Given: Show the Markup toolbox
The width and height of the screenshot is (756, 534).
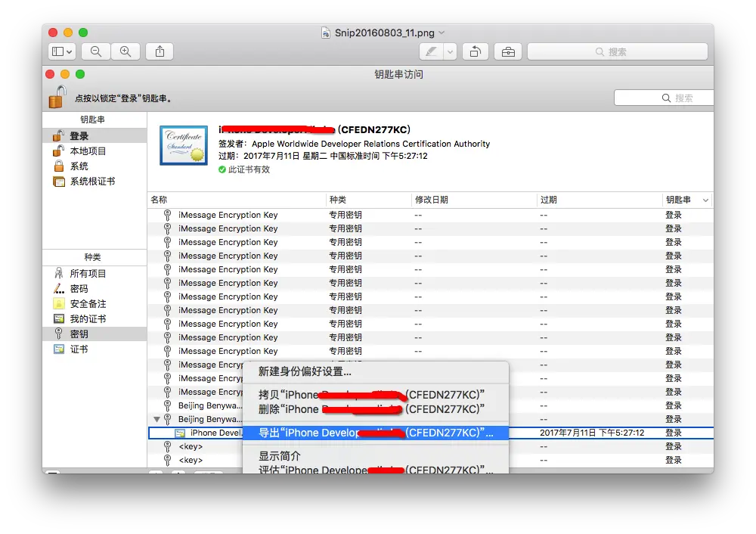Looking at the screenshot, I should tap(508, 51).
